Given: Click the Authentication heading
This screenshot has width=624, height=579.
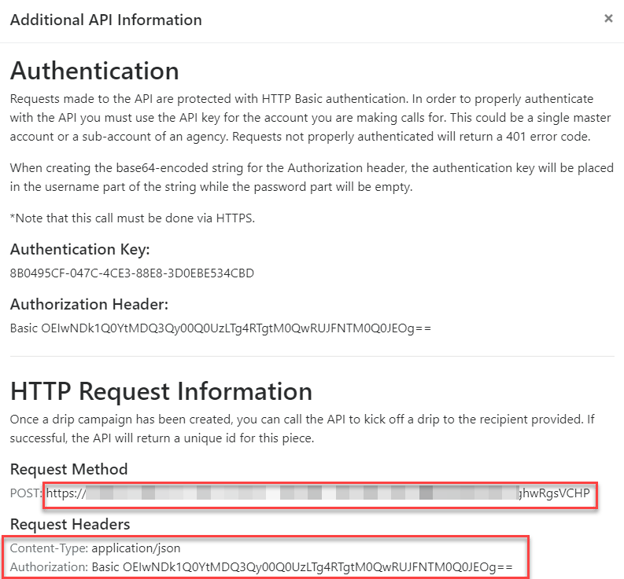Looking at the screenshot, I should (94, 71).
